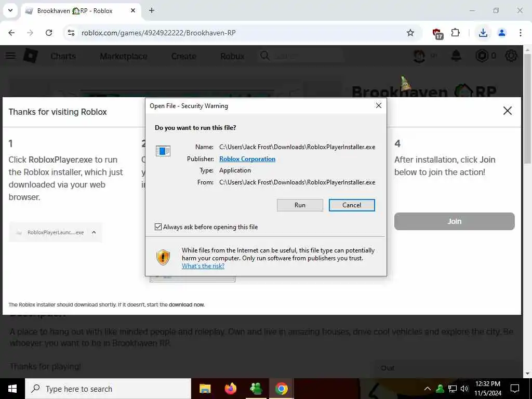Open Roblox settings gear

[511, 56]
